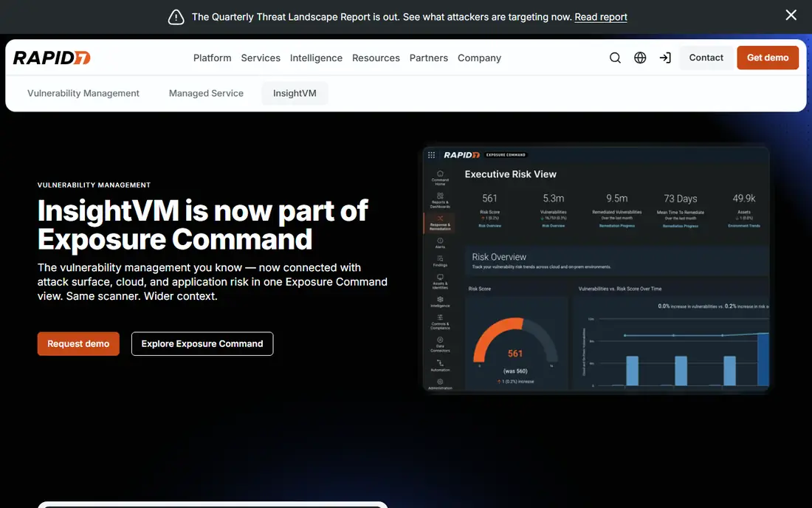
Task: Switch to Managed Service tab
Action: (206, 93)
